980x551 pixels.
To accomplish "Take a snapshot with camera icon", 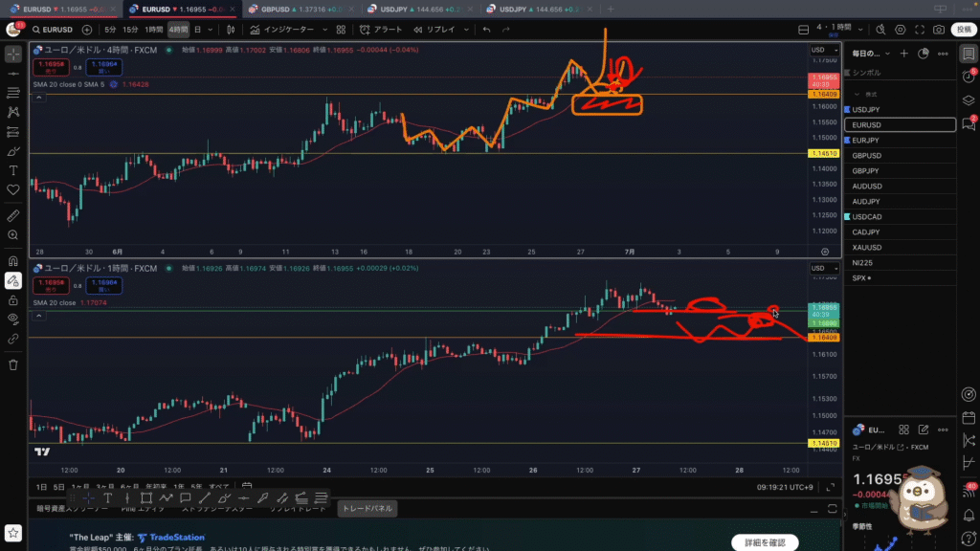I will pos(939,30).
